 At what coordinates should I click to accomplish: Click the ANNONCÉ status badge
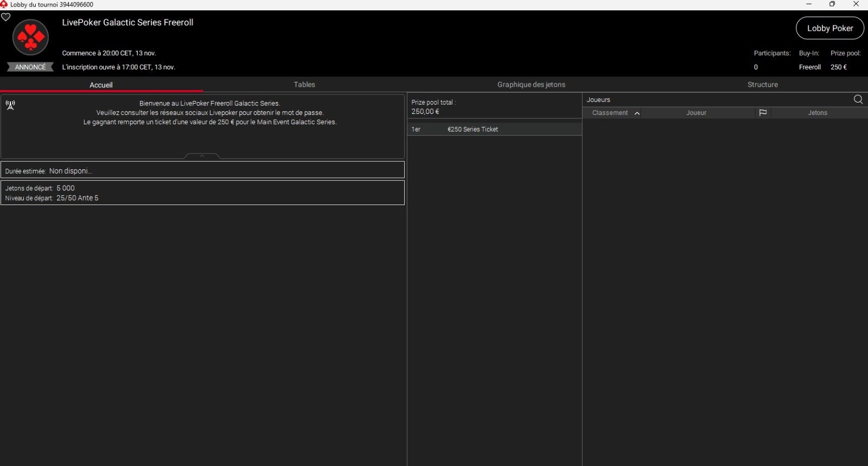30,67
